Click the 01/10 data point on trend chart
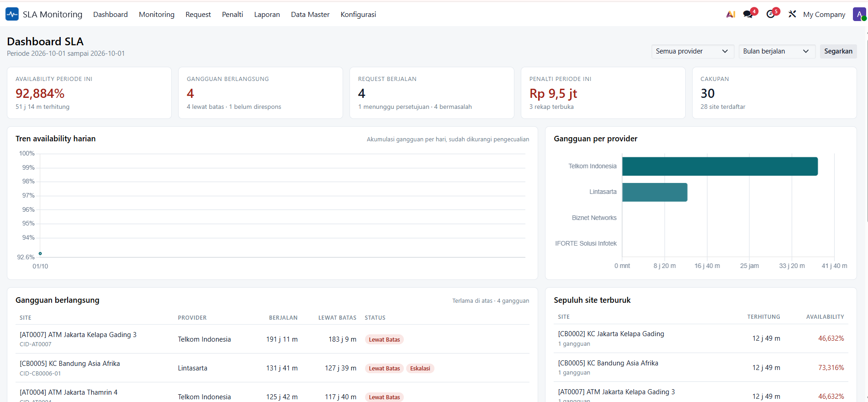This screenshot has height=402, width=868. pos(40,253)
